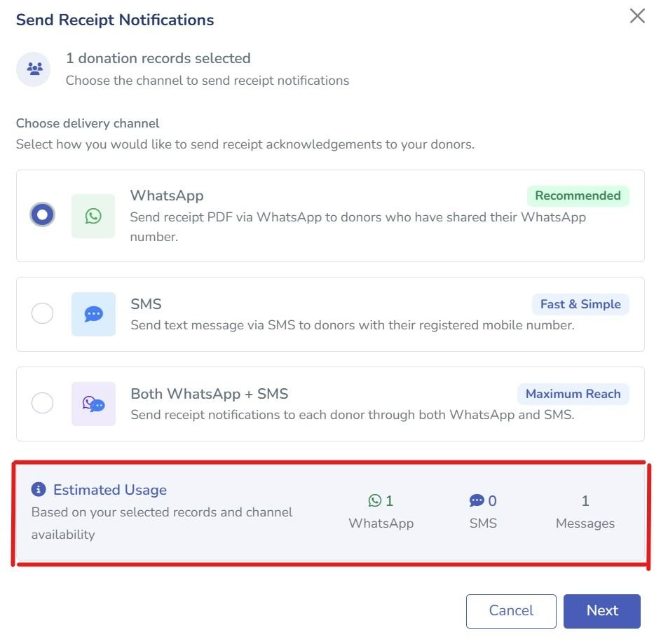654x644 pixels.
Task: Click 'Send receipt PDF via WhatsApp' description
Action: pos(358,227)
